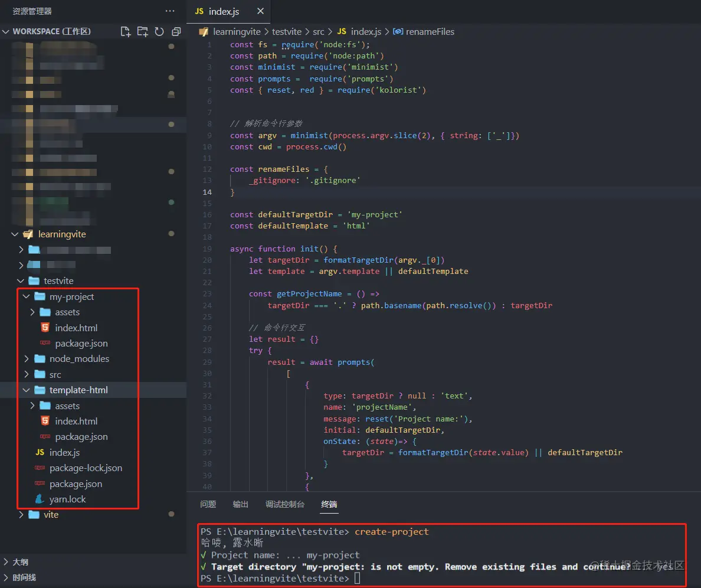
Task: Click the npm icon beside package-lock.json
Action: coord(40,468)
